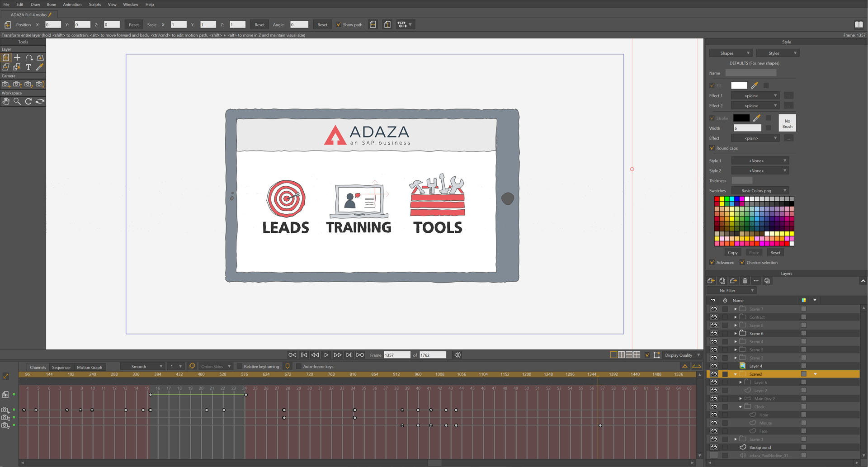
Task: Click the stroke Width input field
Action: pos(747,128)
